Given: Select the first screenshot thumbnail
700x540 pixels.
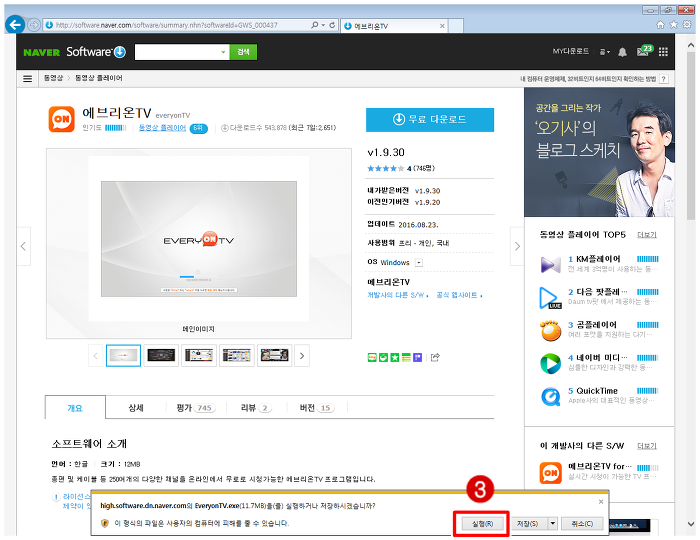Looking at the screenshot, I should [124, 356].
